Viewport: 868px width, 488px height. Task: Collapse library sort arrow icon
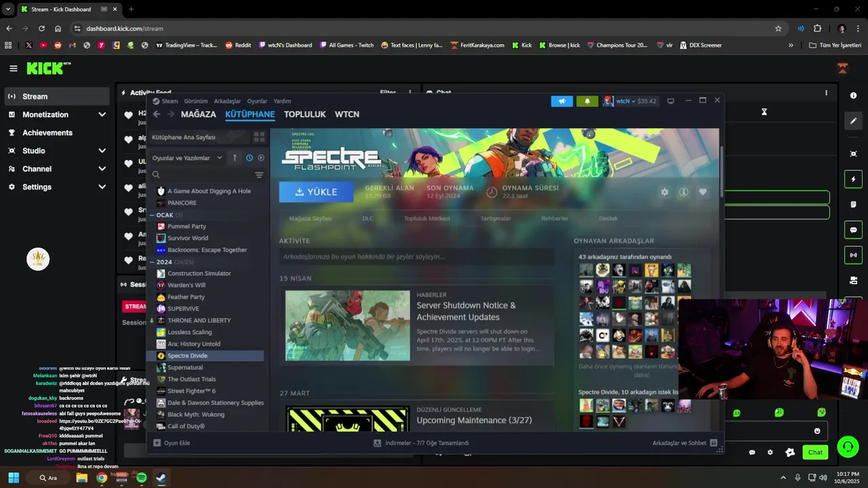tap(235, 158)
